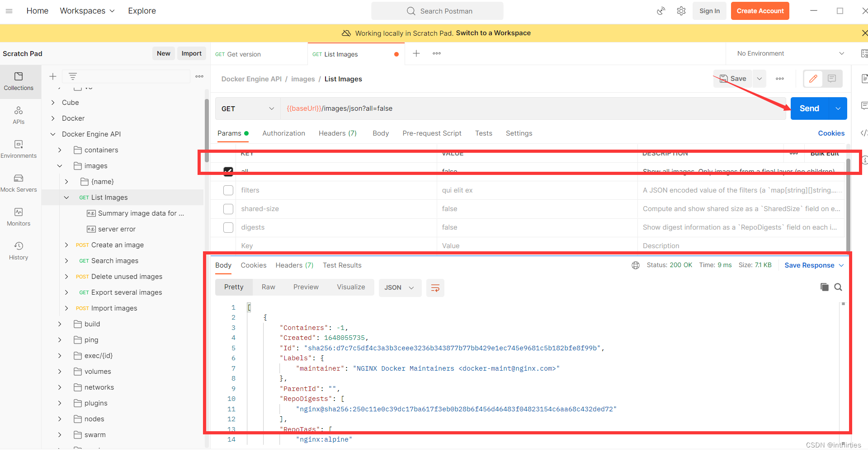
Task: Click the Search Postman field
Action: click(x=437, y=11)
